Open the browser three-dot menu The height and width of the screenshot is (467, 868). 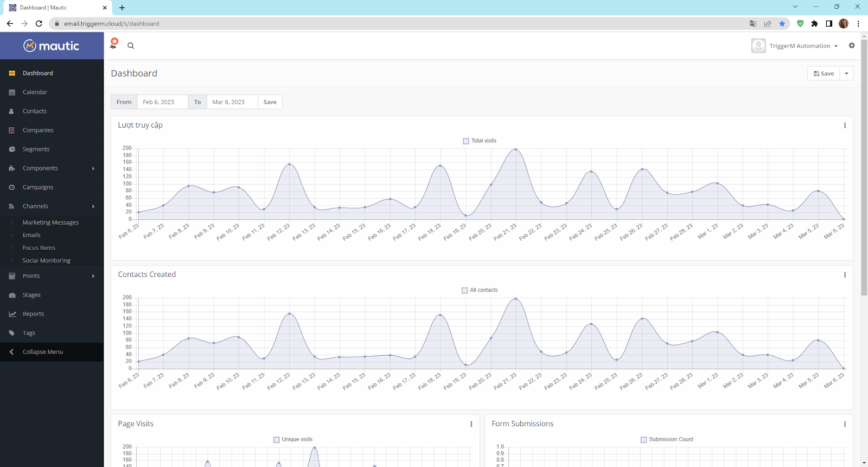click(x=858, y=23)
